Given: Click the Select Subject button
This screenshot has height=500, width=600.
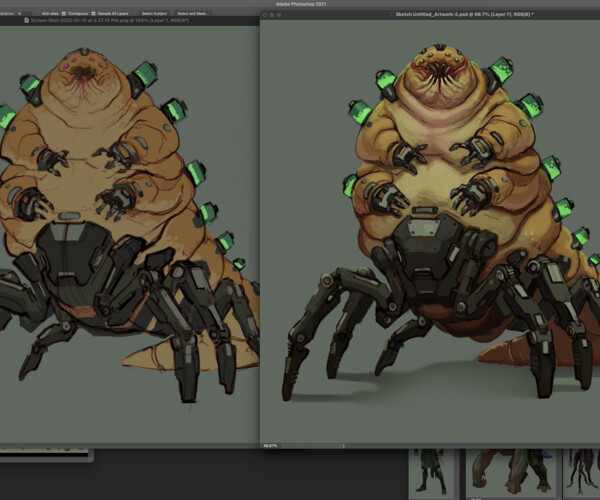Looking at the screenshot, I should click(x=154, y=13).
